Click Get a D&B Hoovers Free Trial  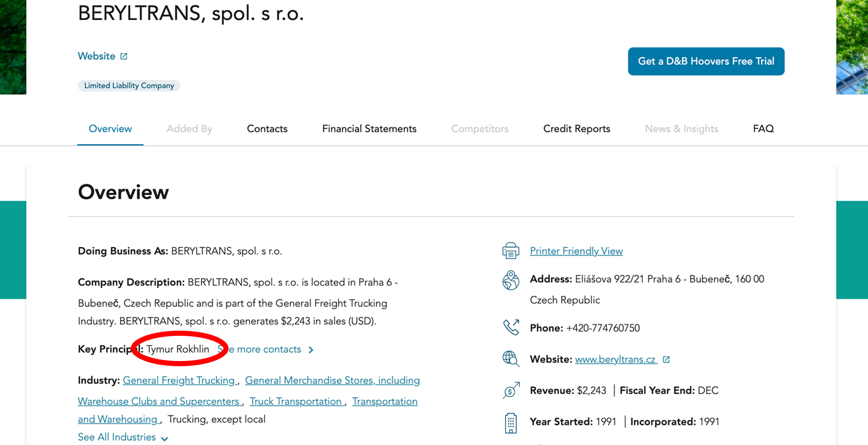click(x=706, y=61)
